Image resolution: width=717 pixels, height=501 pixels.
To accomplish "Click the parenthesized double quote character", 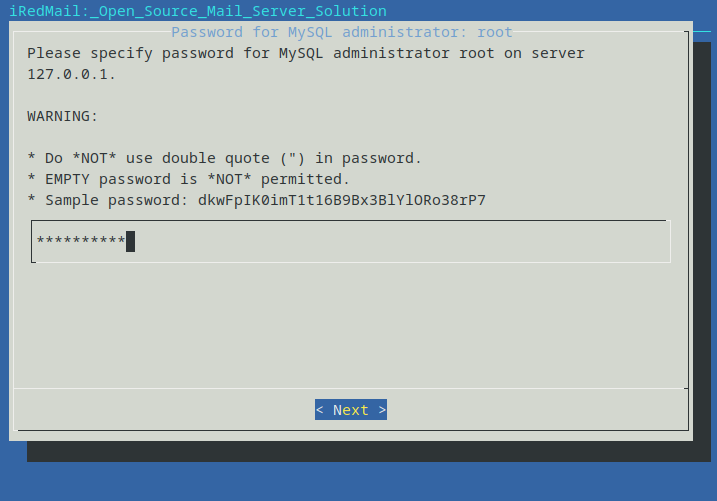I will [293, 158].
